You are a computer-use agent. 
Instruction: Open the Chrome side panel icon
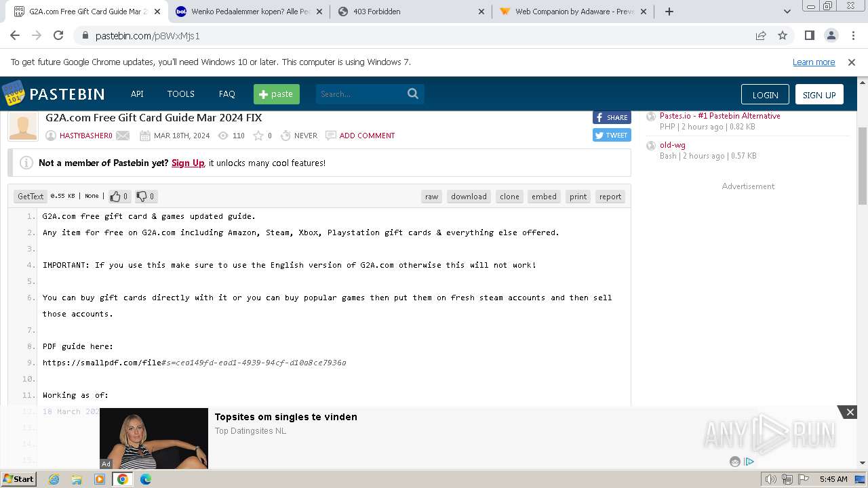point(809,35)
